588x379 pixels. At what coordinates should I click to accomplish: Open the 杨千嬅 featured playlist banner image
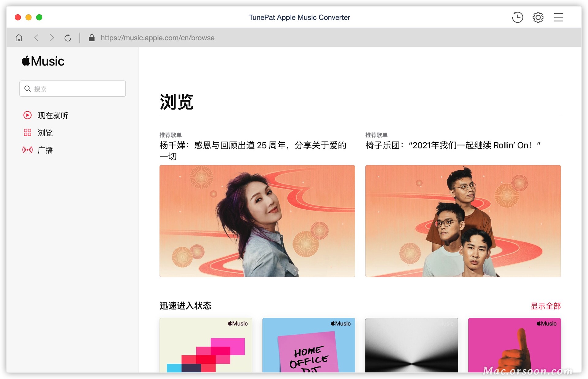pos(257,221)
